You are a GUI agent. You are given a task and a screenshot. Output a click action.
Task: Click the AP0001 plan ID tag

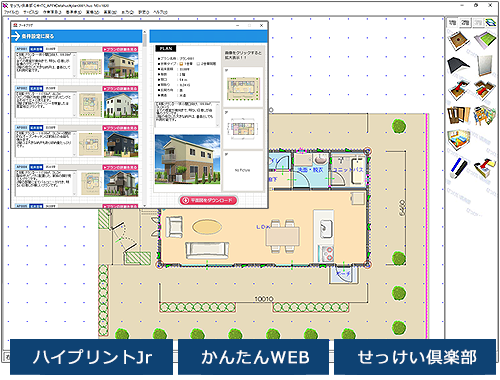[22, 49]
